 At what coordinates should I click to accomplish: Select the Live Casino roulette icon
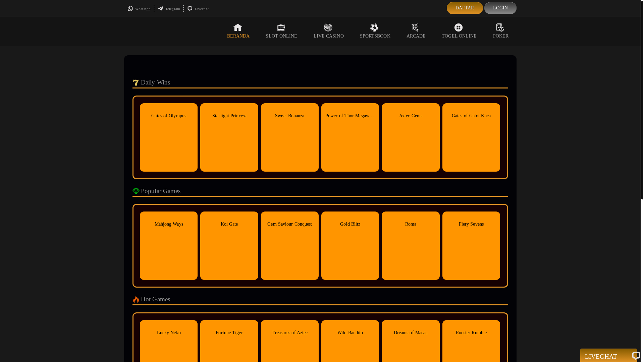(x=328, y=27)
